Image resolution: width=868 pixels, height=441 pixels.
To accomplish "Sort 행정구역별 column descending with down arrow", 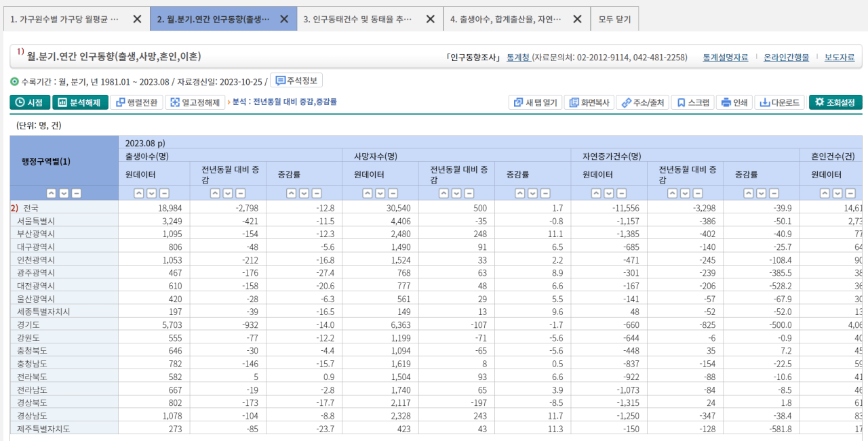I will point(64,193).
